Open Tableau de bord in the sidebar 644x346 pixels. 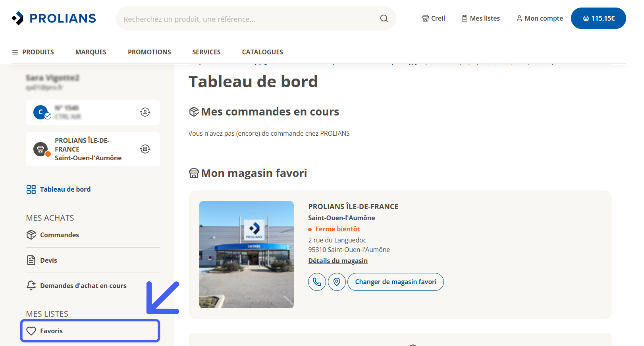point(65,189)
